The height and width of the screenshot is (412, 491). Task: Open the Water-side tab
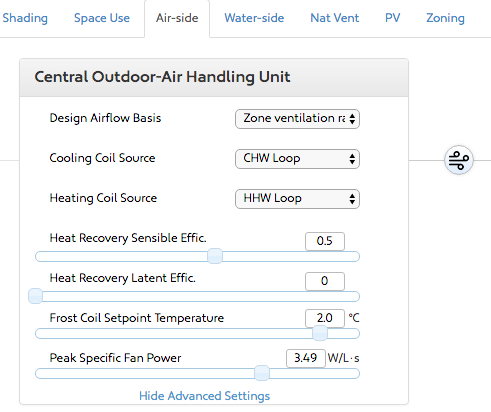click(x=254, y=18)
